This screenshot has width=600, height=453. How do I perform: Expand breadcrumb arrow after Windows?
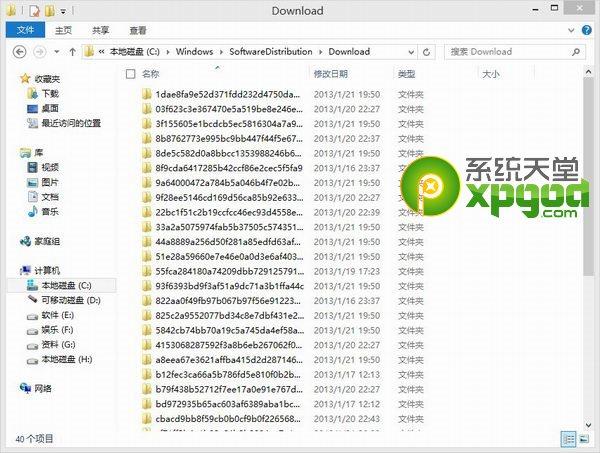(x=221, y=52)
